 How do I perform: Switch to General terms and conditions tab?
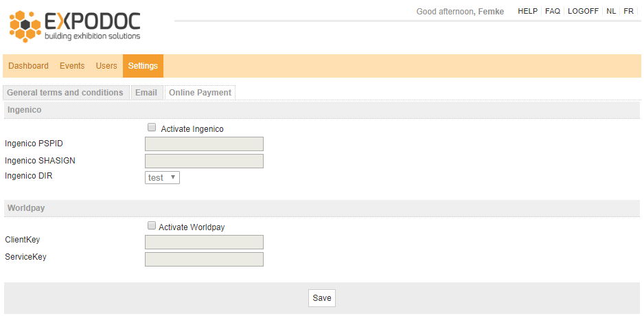tap(65, 93)
